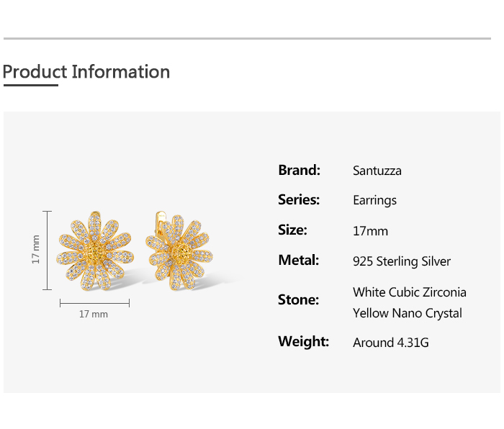Select the Earrings series value
504x429 pixels.
(x=374, y=200)
